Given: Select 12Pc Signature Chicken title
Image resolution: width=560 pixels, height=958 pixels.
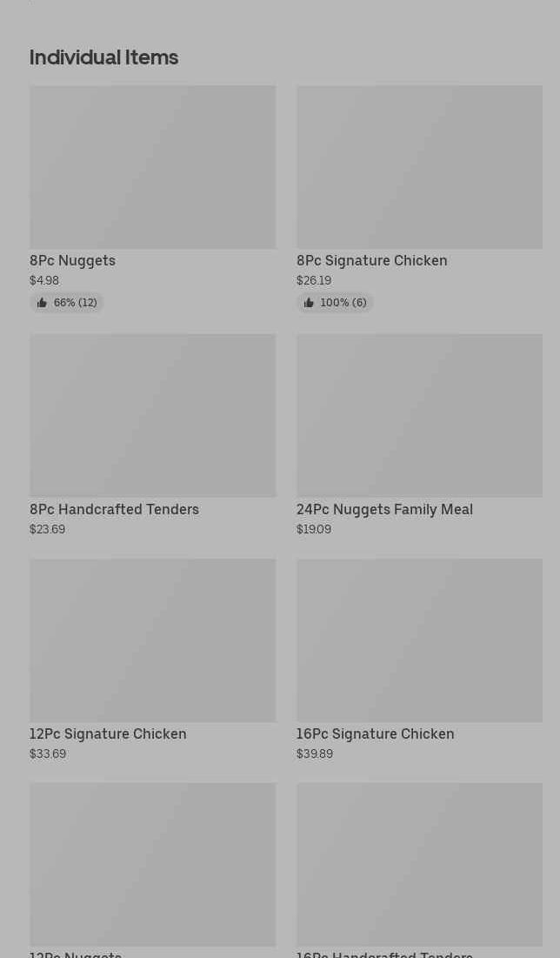Looking at the screenshot, I should pos(108,734).
